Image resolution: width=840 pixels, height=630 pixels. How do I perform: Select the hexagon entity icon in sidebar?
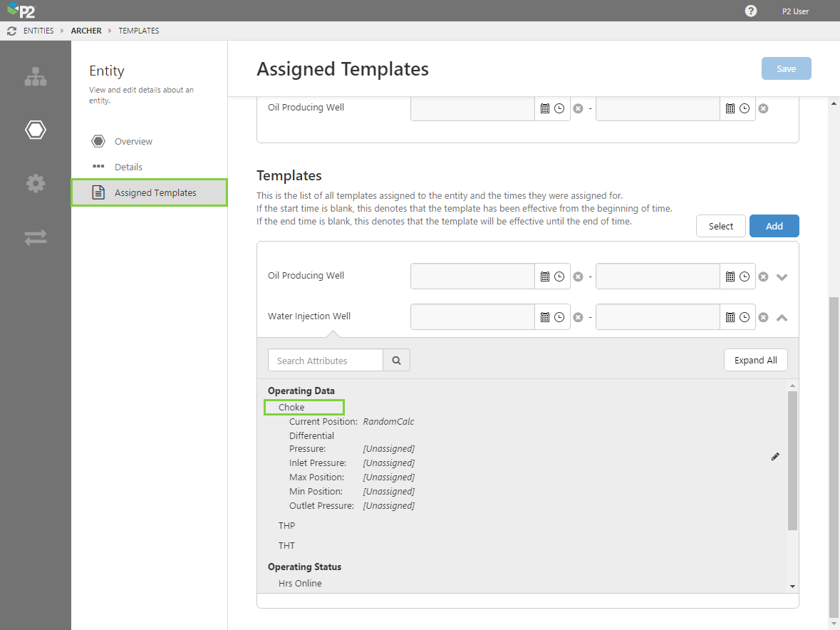(x=35, y=130)
